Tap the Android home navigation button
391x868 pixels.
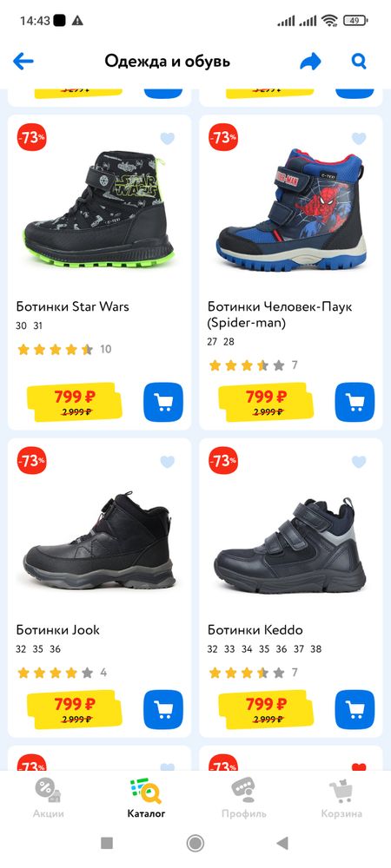tap(195, 843)
